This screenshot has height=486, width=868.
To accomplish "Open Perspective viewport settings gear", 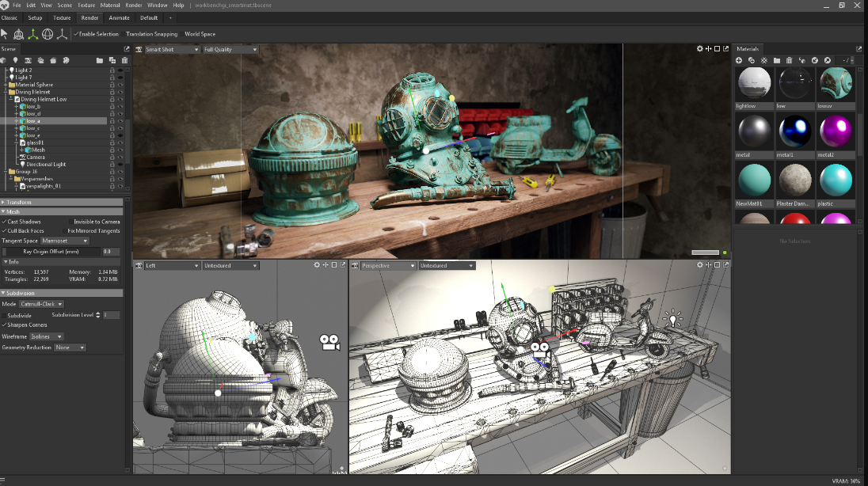I will click(700, 265).
